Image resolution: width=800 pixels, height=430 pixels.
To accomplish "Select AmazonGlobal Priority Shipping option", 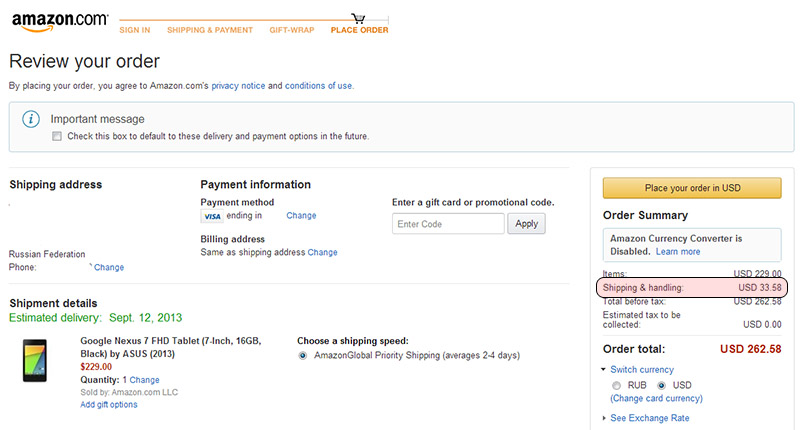I will pos(303,356).
